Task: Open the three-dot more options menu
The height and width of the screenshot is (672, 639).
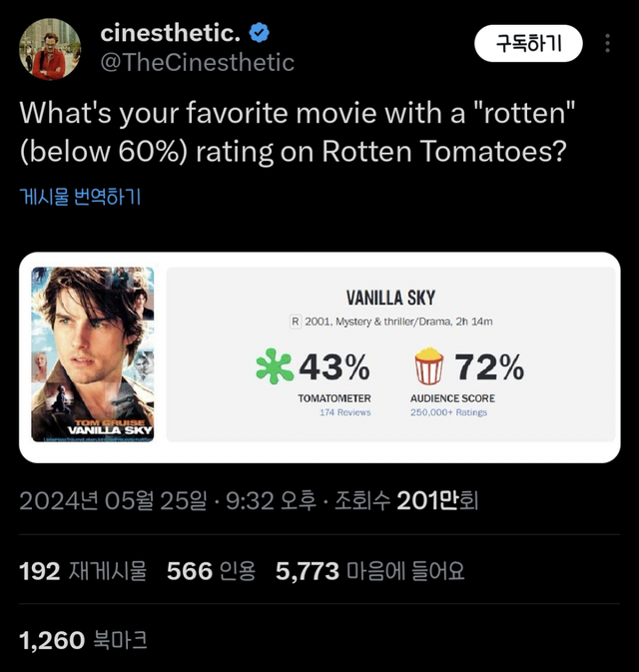Action: click(x=608, y=45)
